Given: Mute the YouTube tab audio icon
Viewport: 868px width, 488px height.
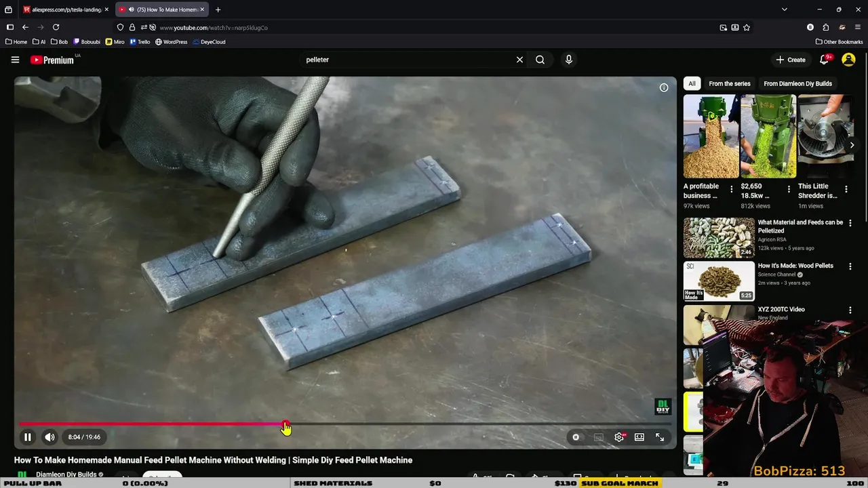Looking at the screenshot, I should (x=131, y=9).
